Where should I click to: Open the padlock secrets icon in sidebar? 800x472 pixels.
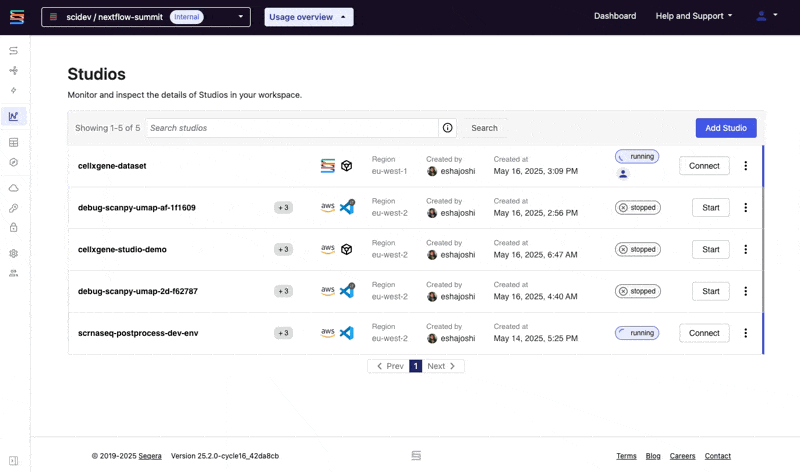coord(14,227)
